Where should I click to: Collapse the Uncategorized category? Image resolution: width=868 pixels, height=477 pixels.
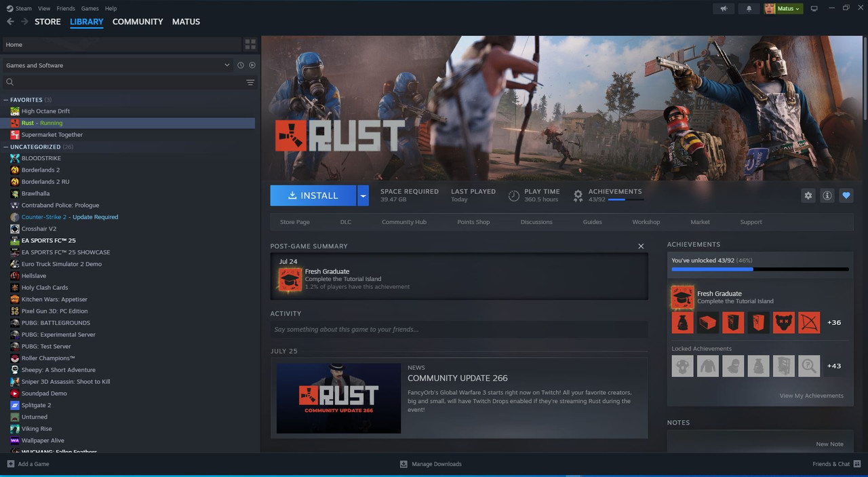click(x=6, y=147)
